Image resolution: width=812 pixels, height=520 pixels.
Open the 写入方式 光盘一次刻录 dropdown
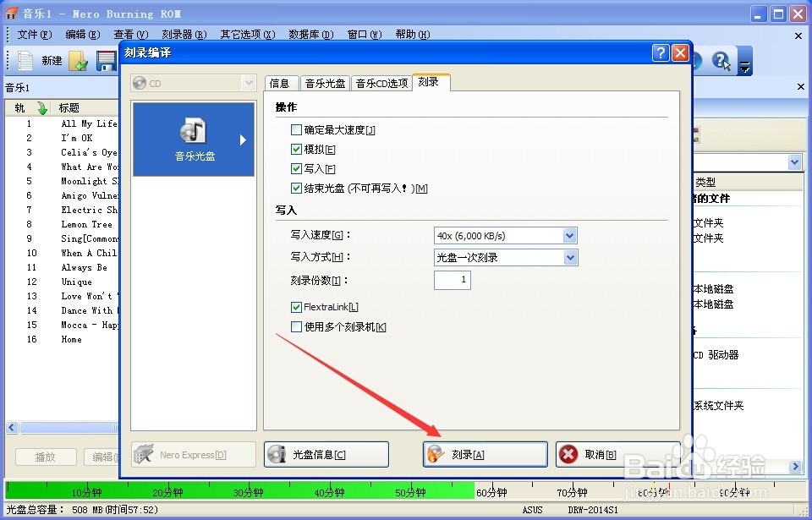(570, 257)
